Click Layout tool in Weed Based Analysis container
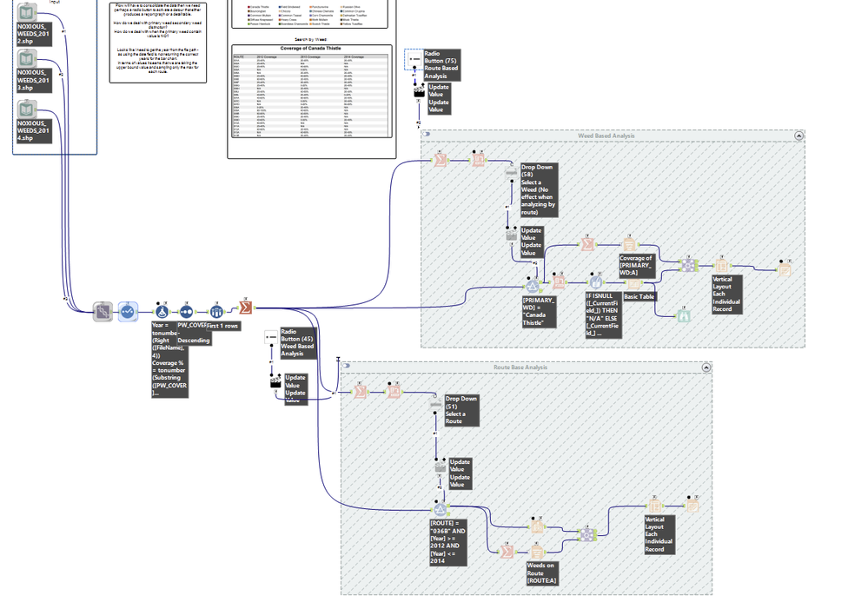This screenshot has width=868, height=609. [x=721, y=267]
